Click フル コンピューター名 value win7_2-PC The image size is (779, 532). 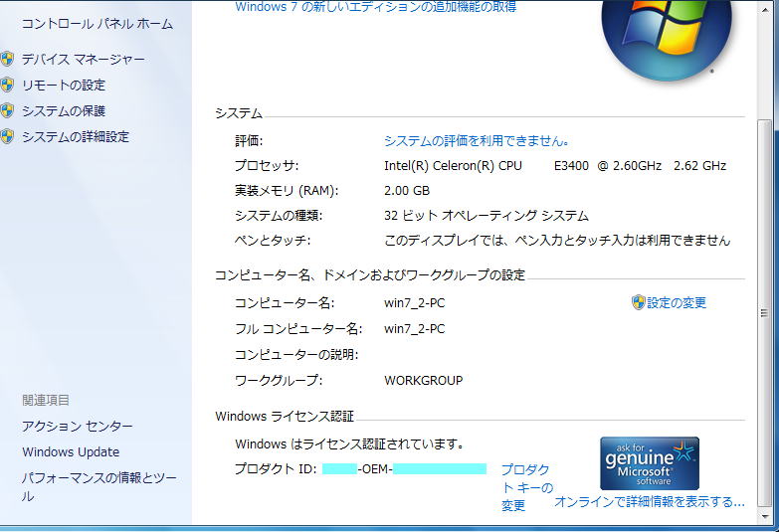tap(414, 329)
